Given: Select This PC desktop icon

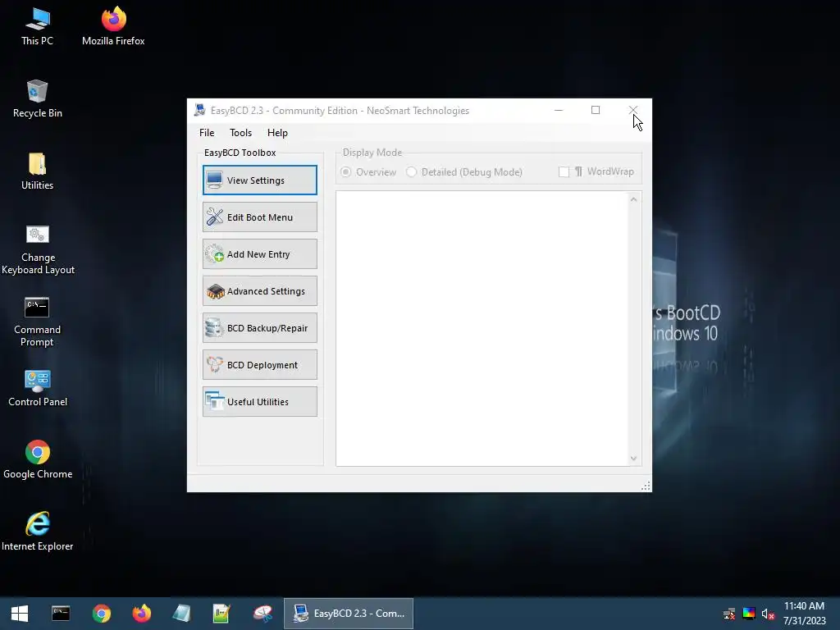Looking at the screenshot, I should click(x=38, y=27).
